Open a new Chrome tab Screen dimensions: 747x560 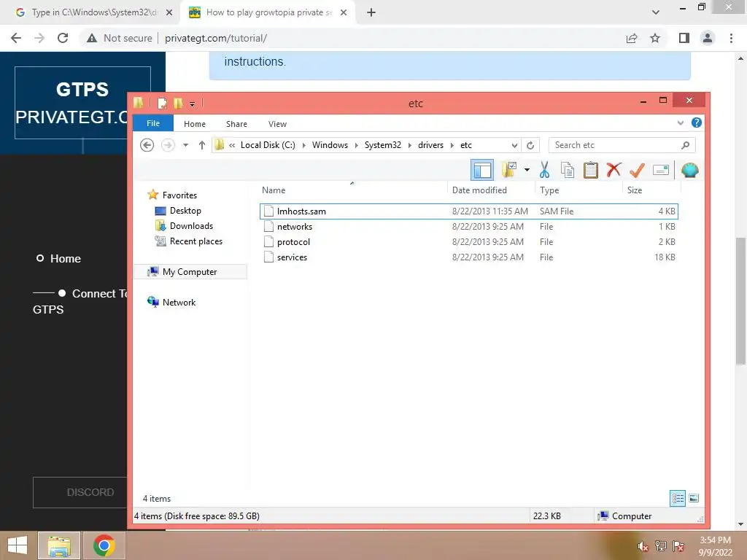point(371,12)
